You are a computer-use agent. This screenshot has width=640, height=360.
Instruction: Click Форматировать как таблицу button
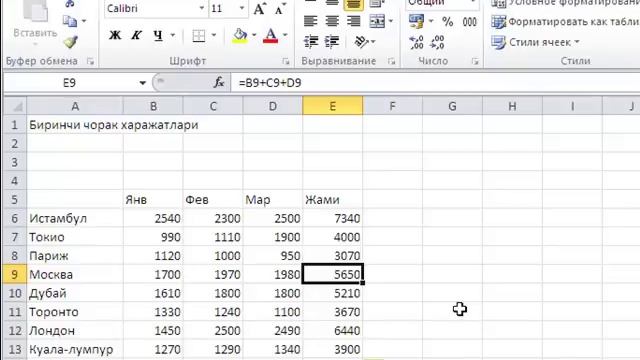click(565, 22)
